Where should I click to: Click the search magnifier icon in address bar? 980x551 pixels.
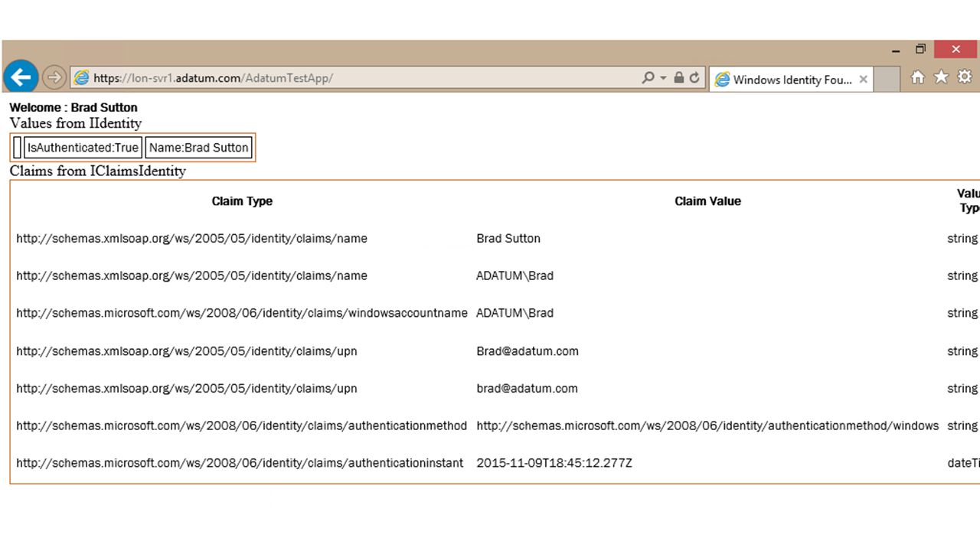(x=648, y=78)
